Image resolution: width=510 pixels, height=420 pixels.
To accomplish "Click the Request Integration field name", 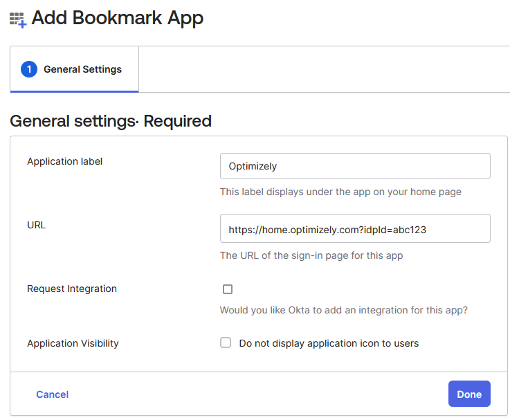I will pyautogui.click(x=72, y=289).
